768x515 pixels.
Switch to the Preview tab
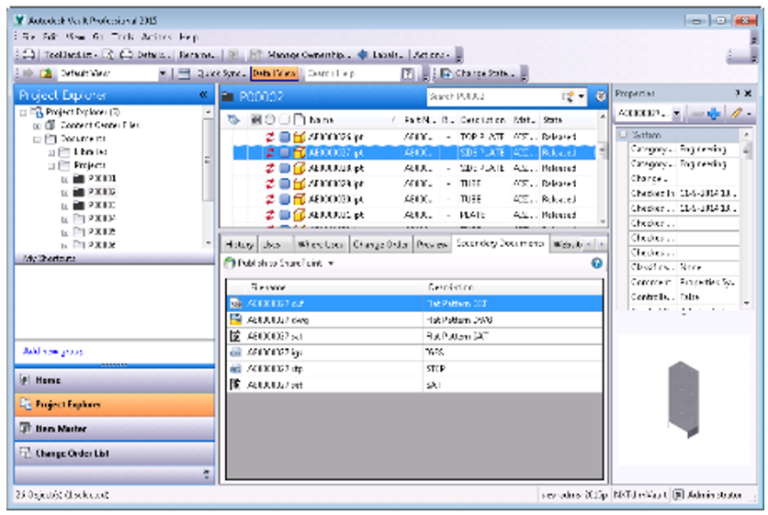coord(432,244)
